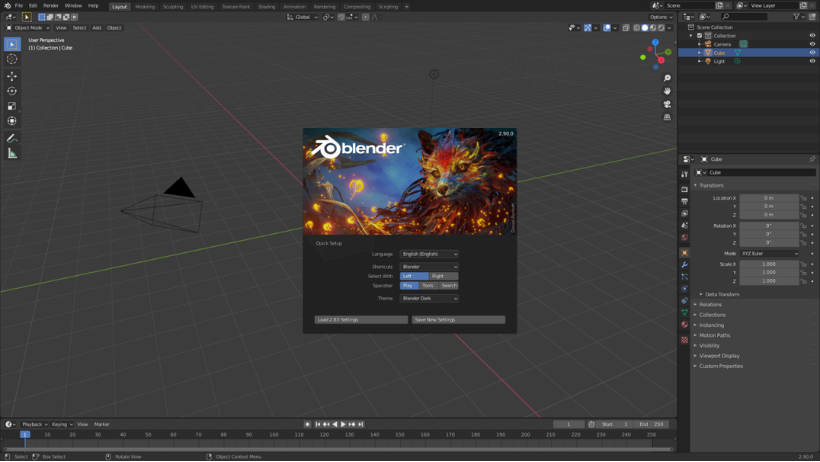The image size is (820, 462).
Task: Open Particles properties tab icon
Action: [x=685, y=277]
